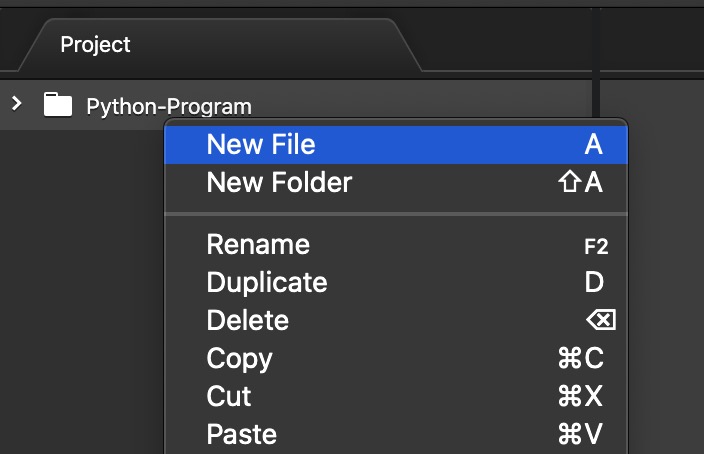Create a New Folder via menu
704x454 pixels.
(x=279, y=183)
